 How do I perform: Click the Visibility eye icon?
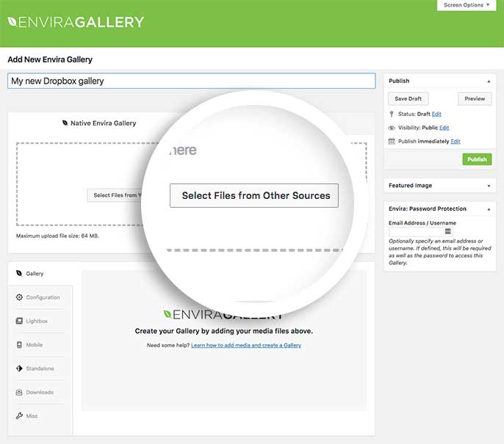pos(391,128)
